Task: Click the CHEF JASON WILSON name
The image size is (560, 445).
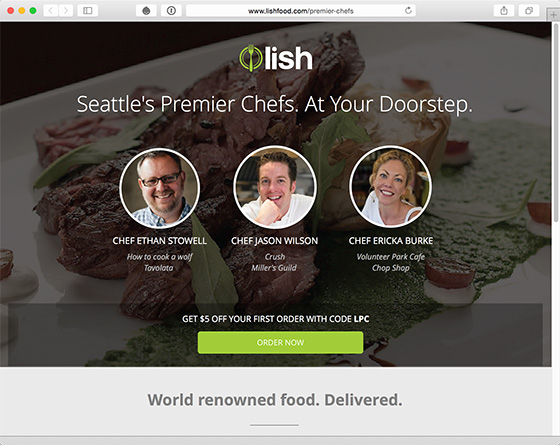Action: [x=274, y=241]
